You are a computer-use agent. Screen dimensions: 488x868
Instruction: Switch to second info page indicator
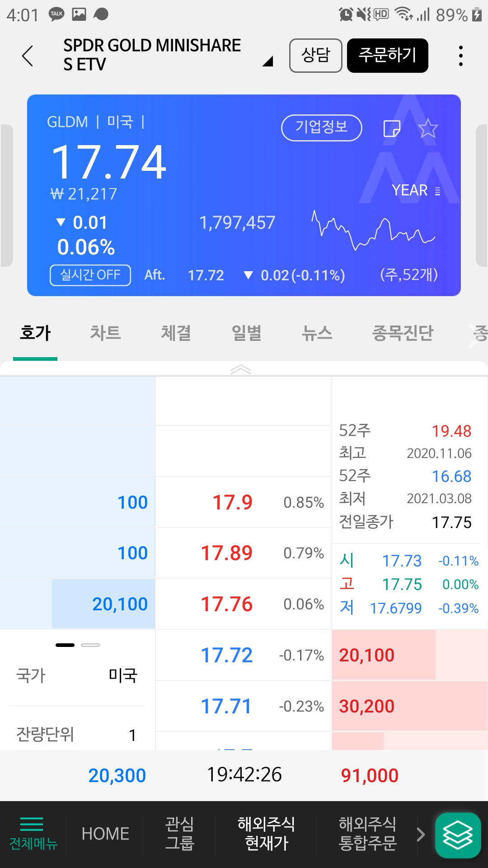[x=90, y=645]
